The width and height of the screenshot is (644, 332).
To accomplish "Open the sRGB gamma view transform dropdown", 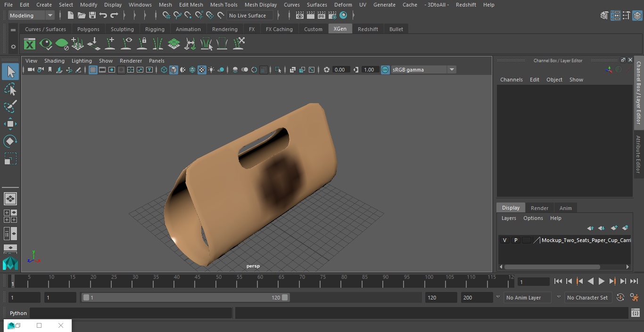I will pyautogui.click(x=423, y=70).
